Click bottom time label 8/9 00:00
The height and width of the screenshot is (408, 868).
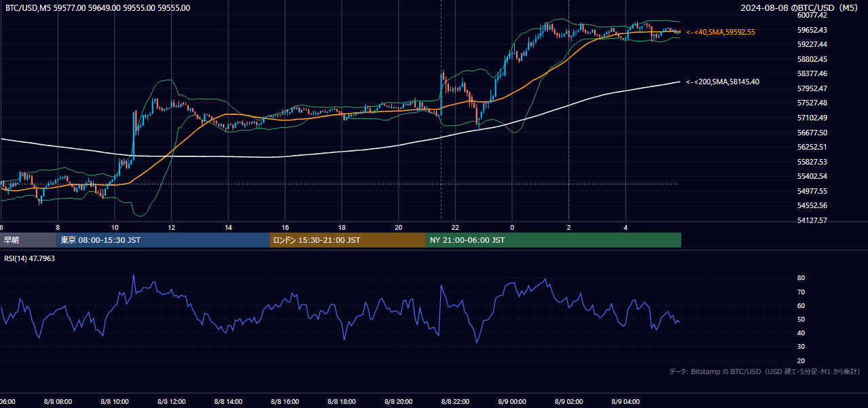(x=512, y=402)
